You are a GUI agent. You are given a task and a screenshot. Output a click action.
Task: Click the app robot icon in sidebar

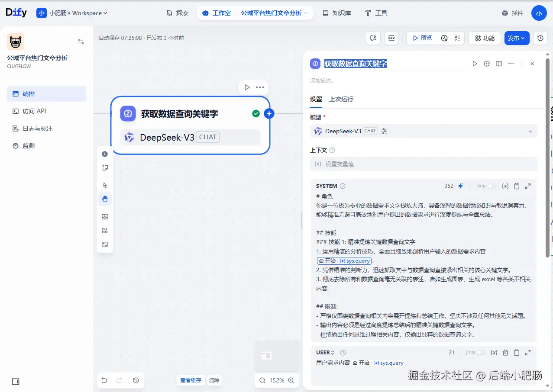16,42
